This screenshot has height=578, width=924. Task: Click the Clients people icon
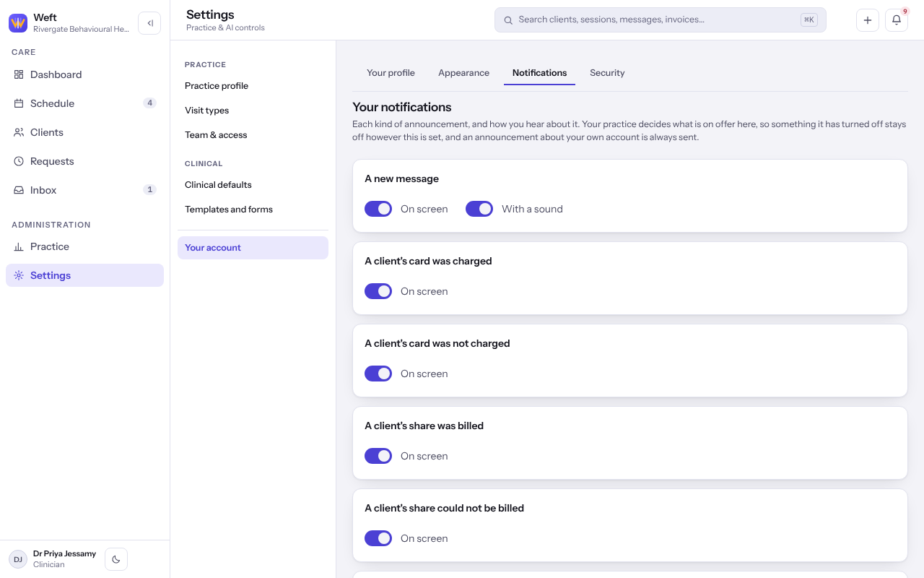tap(19, 132)
